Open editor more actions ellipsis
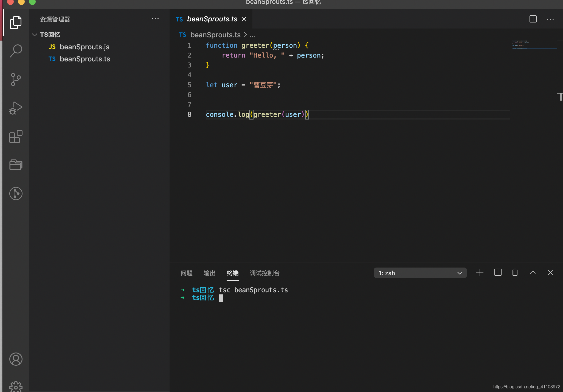Viewport: 563px width, 392px height. click(550, 19)
